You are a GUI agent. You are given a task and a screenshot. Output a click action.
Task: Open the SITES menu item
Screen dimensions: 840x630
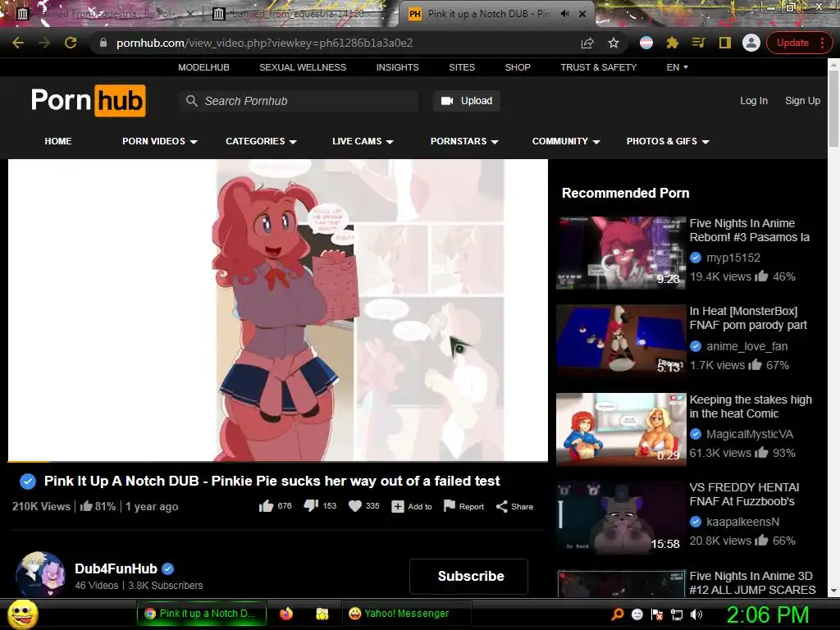pyautogui.click(x=462, y=67)
